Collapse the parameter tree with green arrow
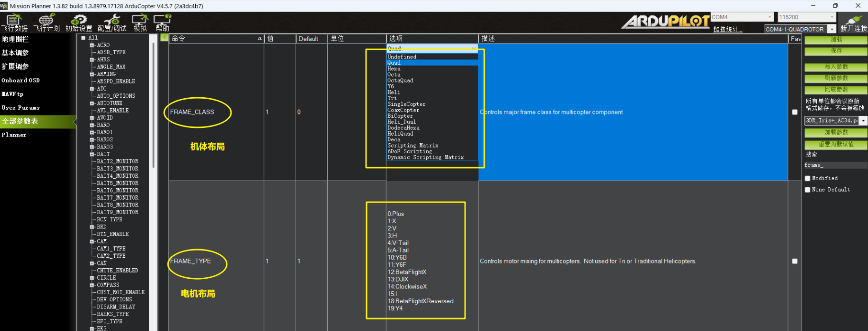Screen dimensions: 868x331 [x=164, y=38]
